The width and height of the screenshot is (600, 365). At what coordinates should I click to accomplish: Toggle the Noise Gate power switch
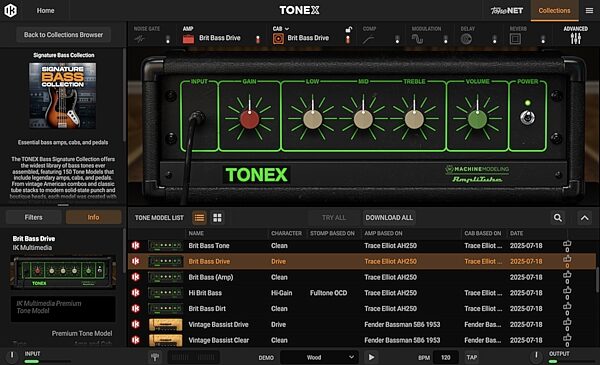168,39
